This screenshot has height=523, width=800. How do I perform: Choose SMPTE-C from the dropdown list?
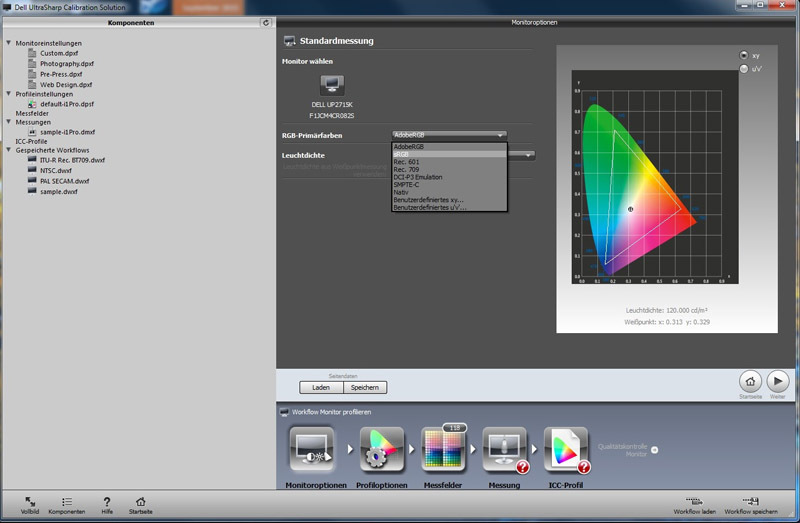click(x=449, y=185)
